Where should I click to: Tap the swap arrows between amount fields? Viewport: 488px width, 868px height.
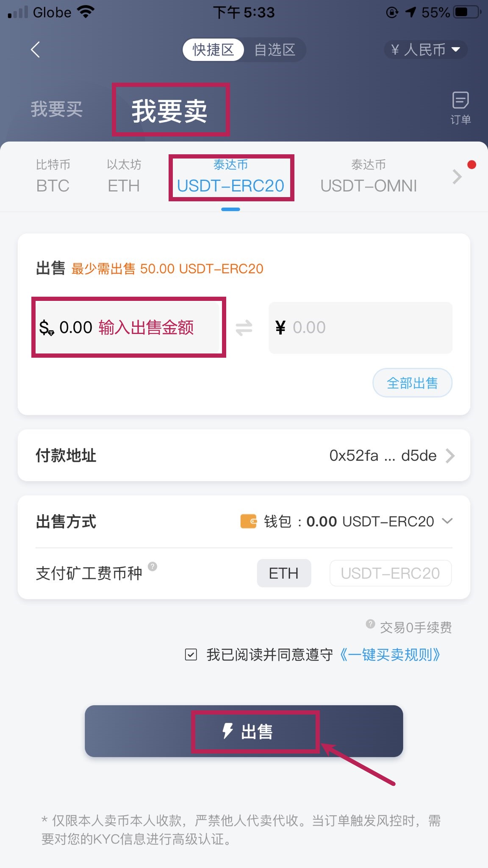[x=244, y=328]
